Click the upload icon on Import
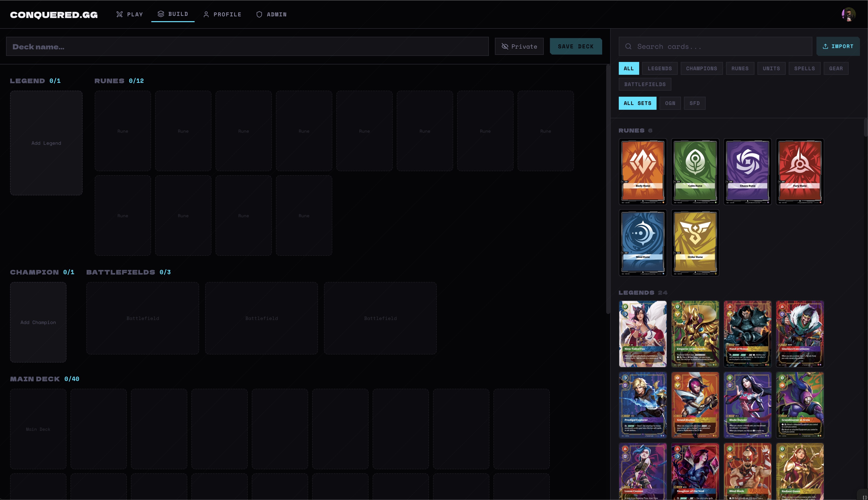868x500 pixels. 825,46
